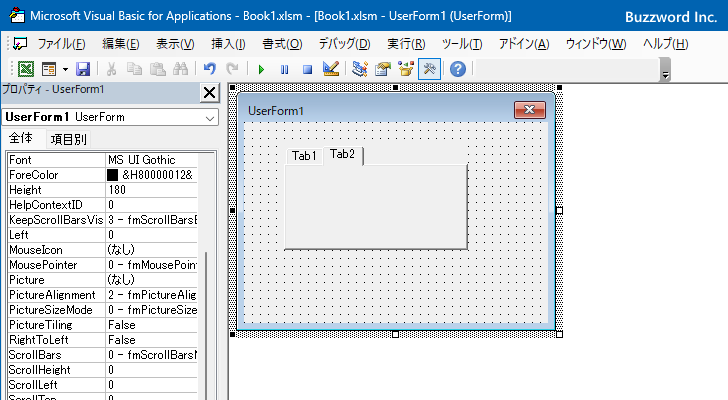Select the HelpContextID property row
This screenshot has height=400, width=728.
pyautogui.click(x=103, y=205)
